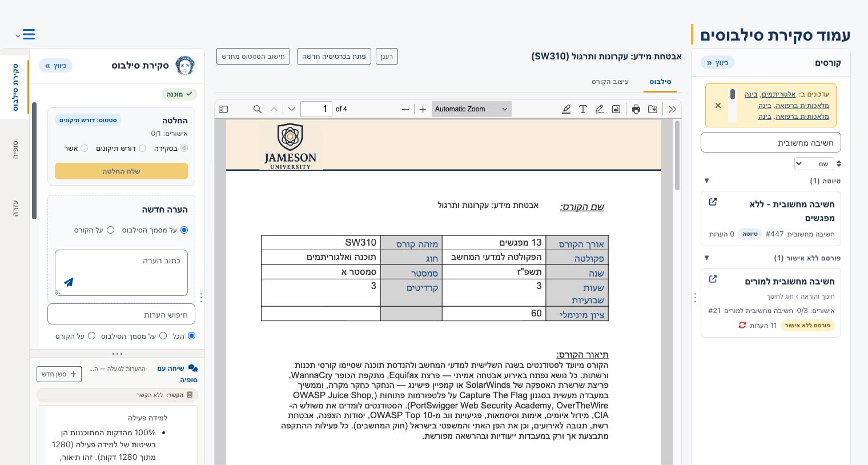Filter comments by על מסמך הסילבוס
This screenshot has height=465, width=868.
[x=163, y=336]
